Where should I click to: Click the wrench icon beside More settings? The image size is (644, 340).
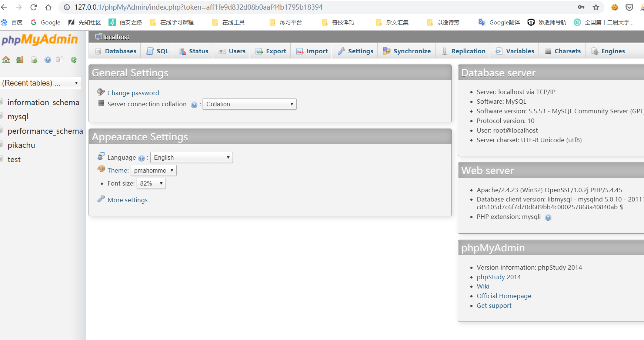[x=101, y=199]
